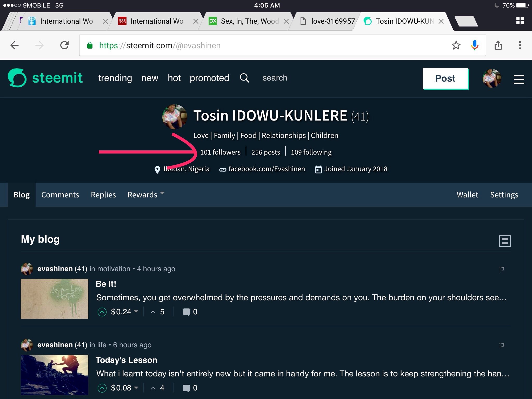Click the life tag link

click(102, 345)
